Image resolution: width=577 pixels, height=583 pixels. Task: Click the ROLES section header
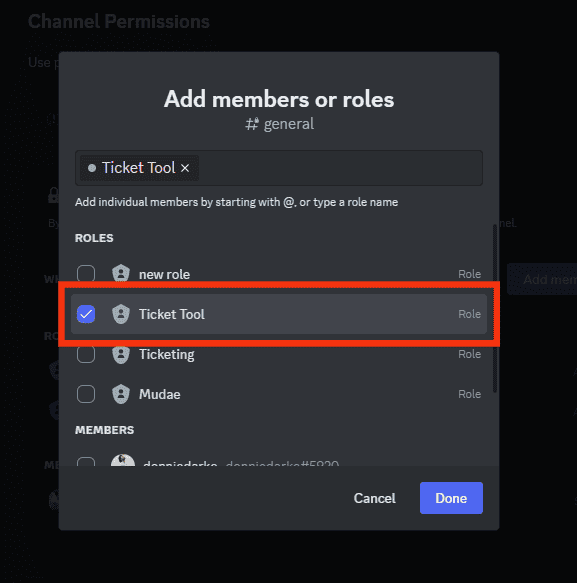[94, 238]
